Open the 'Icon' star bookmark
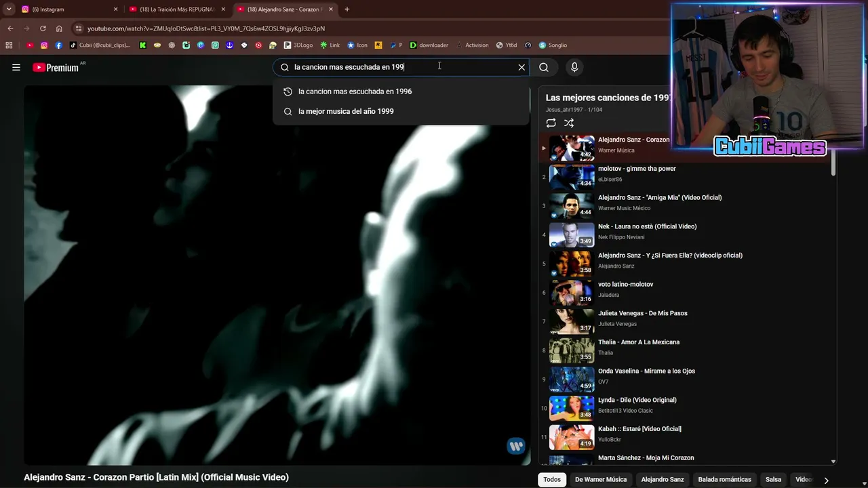868x488 pixels. click(357, 45)
